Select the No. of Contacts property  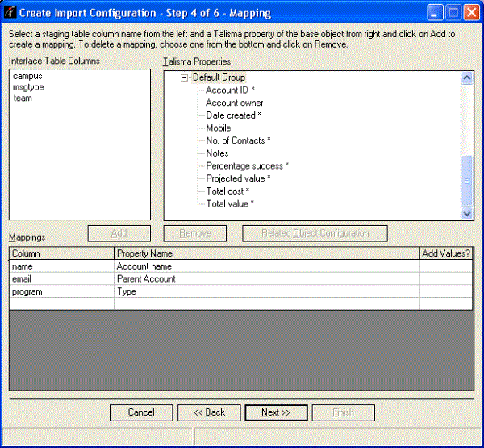pyautogui.click(x=238, y=140)
